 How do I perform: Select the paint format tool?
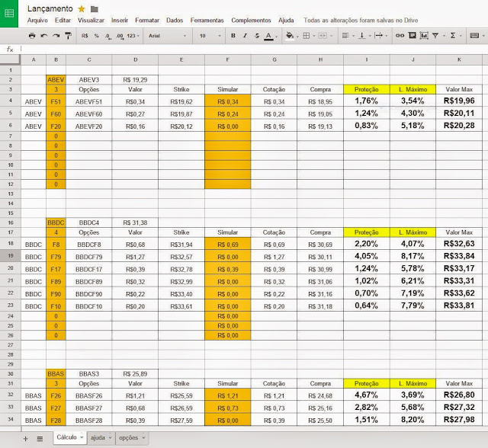[68, 36]
